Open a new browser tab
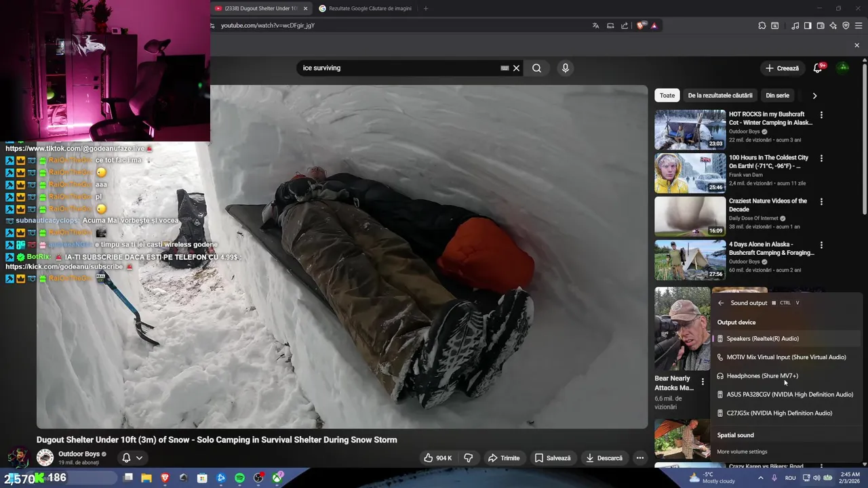Screen dimensions: 868x488 [426, 8]
